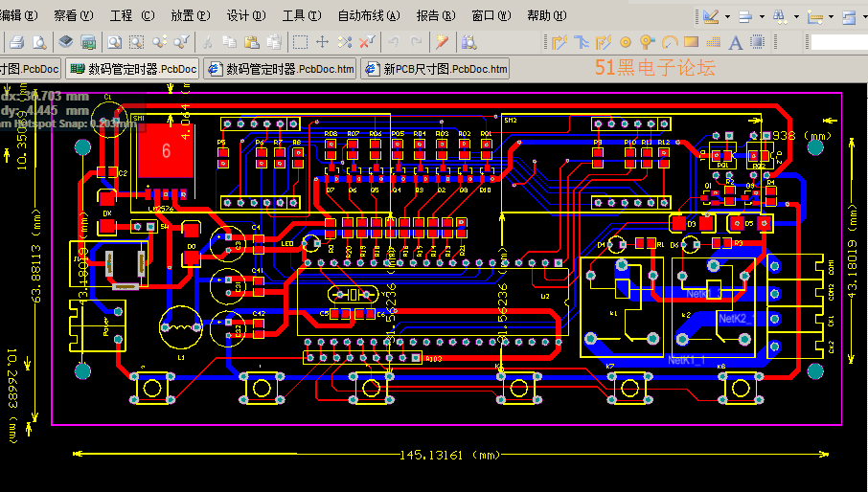Expand the Utility drawing tools dropdown arrow

click(x=727, y=16)
